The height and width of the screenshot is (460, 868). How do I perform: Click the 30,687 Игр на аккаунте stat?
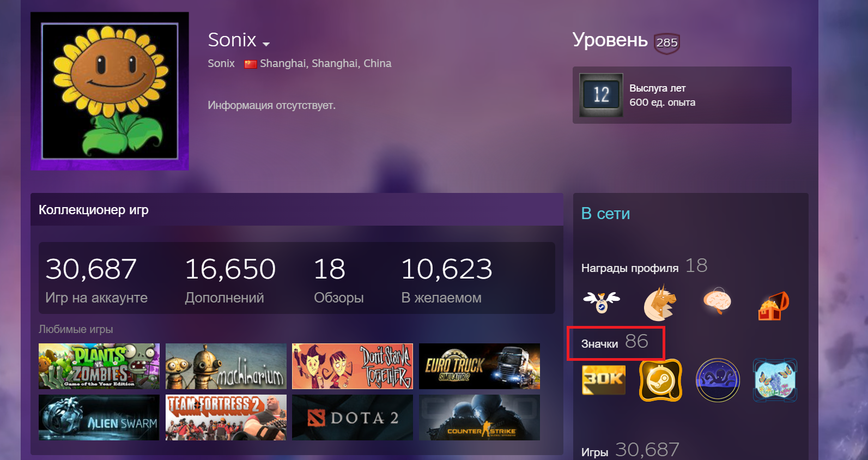96,280
